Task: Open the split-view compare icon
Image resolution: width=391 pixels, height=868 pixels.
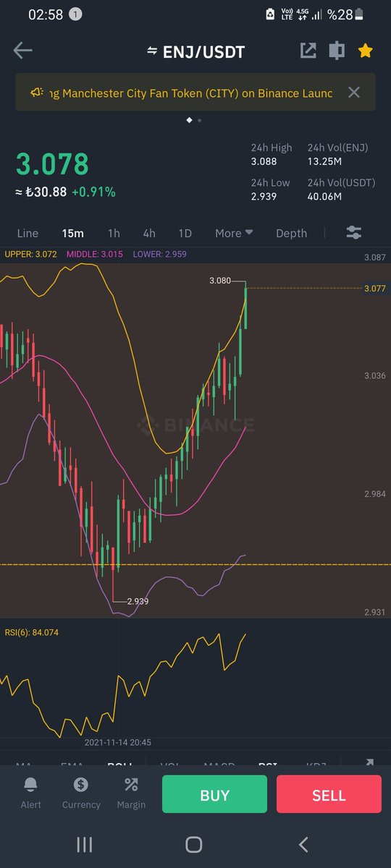Action: [337, 51]
